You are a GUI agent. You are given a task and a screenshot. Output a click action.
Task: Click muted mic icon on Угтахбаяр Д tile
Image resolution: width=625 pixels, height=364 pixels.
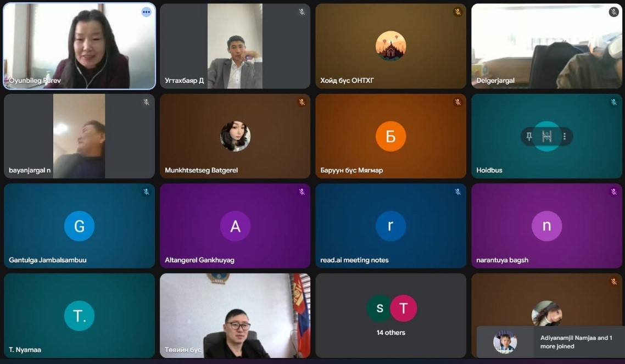(x=302, y=12)
